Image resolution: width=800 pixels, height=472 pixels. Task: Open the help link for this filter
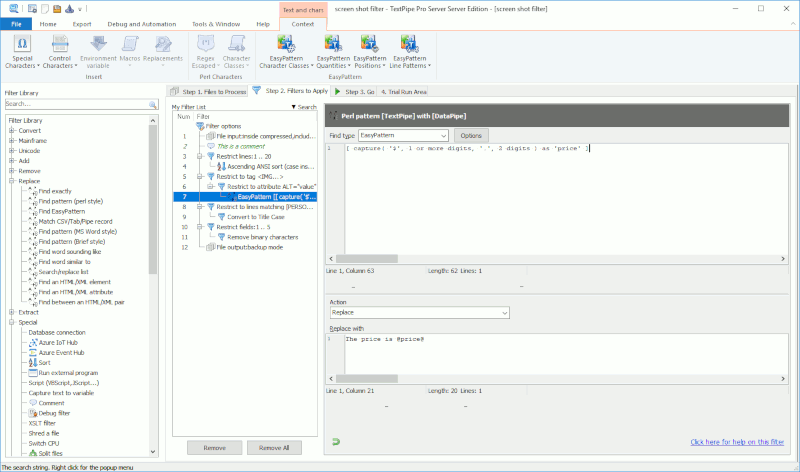coord(737,442)
